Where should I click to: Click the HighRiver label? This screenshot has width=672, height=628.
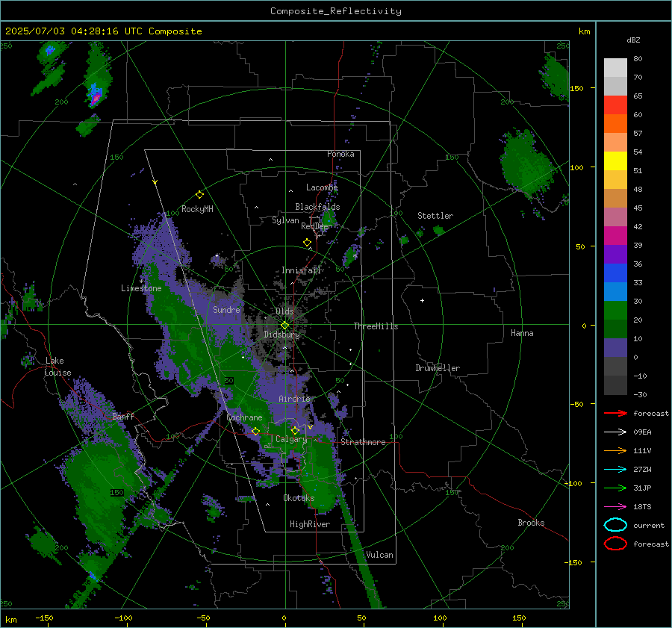[x=310, y=524]
